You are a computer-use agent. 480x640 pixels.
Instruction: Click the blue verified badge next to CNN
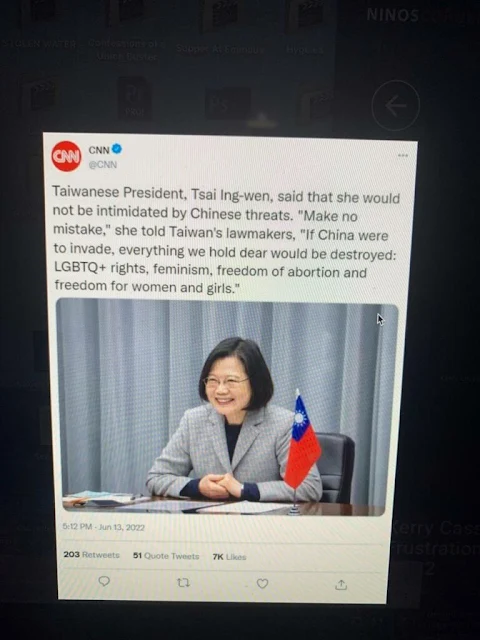(117, 149)
